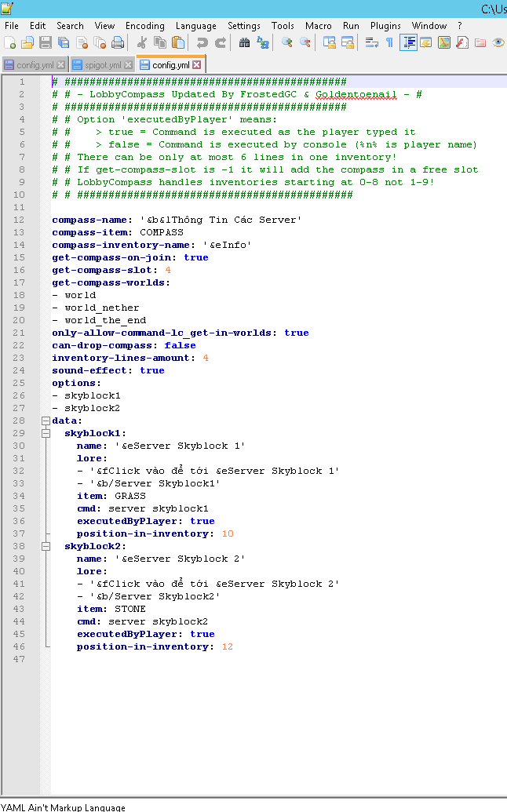Click YAML Ain't Markup Language in status bar
507x812 pixels.
(x=63, y=807)
